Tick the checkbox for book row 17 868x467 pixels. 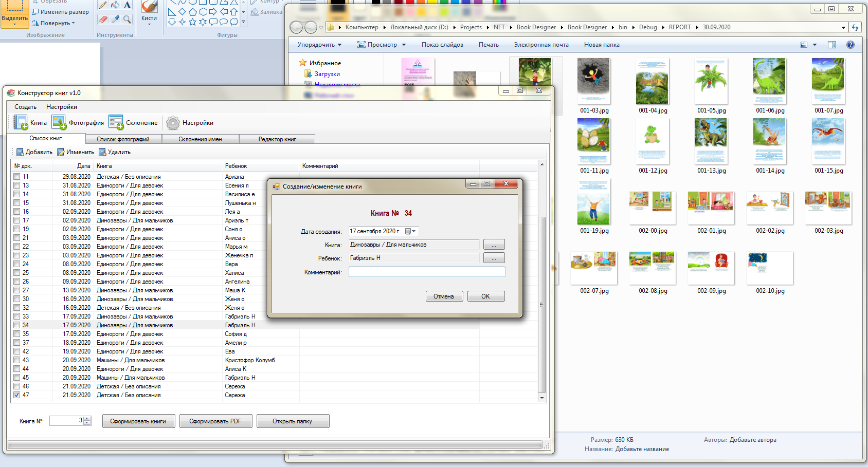point(17,220)
